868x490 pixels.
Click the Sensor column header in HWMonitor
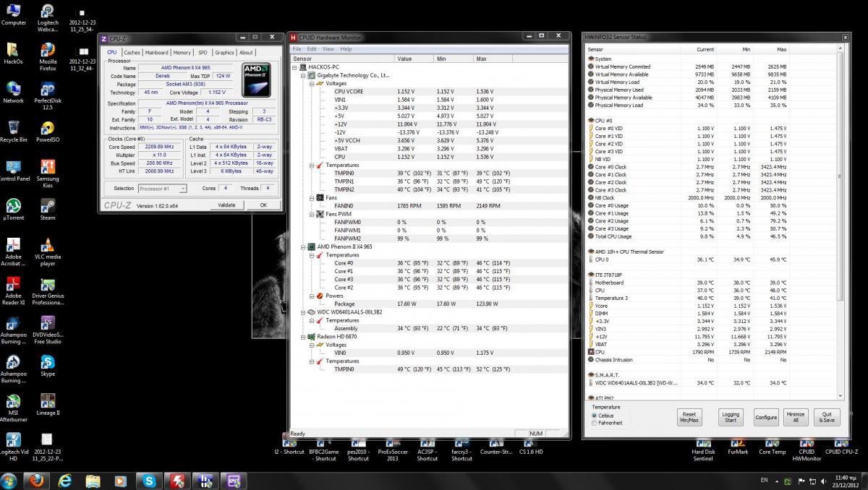343,59
